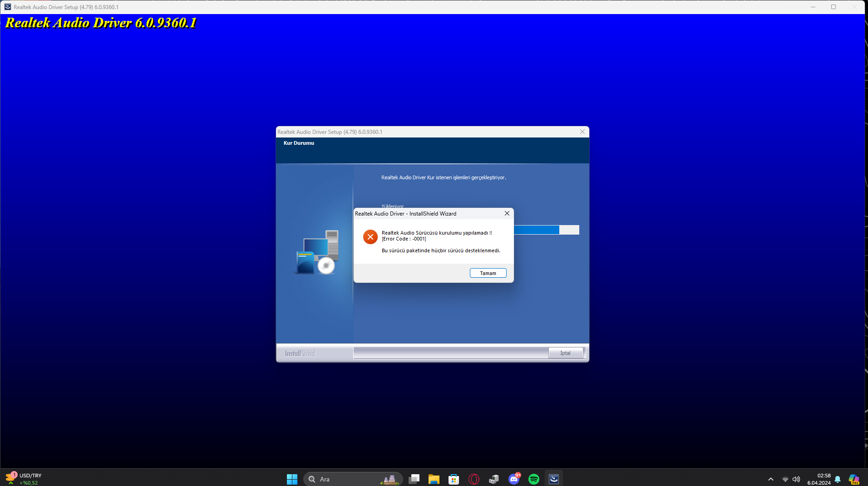Screen dimensions: 868x486
Task: Click the installation progress bar
Action: [x=547, y=230]
